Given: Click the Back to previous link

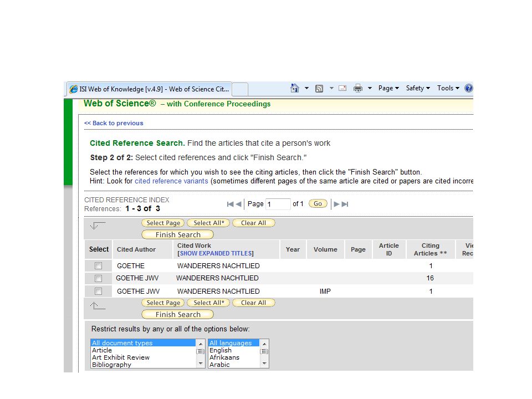Looking at the screenshot, I should point(114,123).
